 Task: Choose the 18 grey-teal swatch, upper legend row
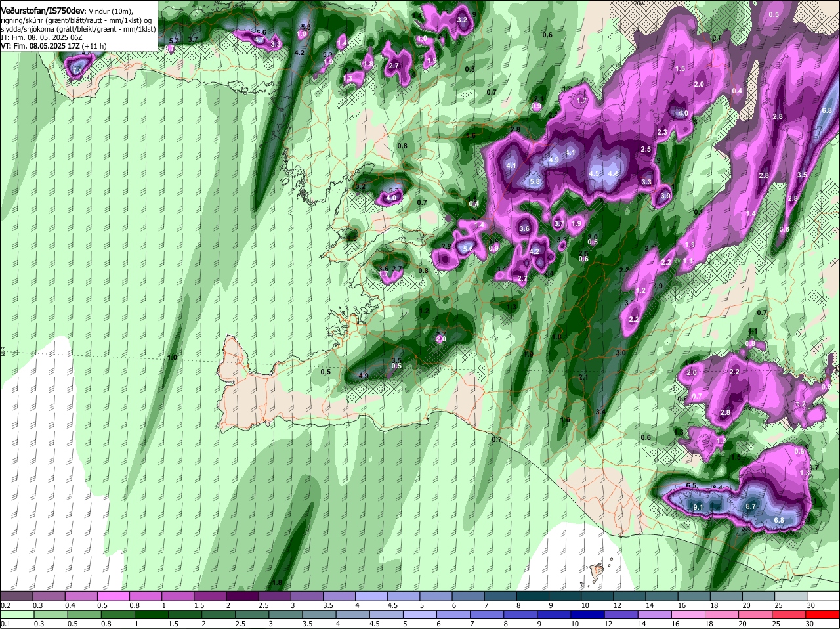coord(726,596)
